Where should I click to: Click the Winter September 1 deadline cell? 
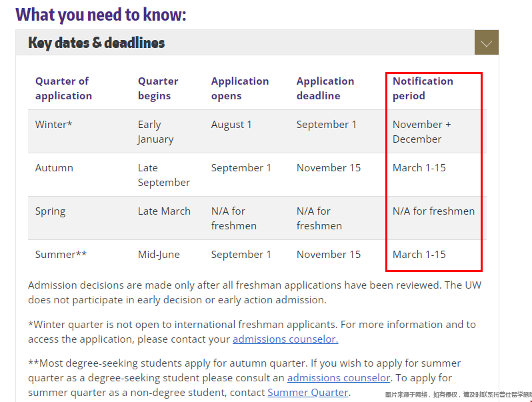pyautogui.click(x=327, y=125)
